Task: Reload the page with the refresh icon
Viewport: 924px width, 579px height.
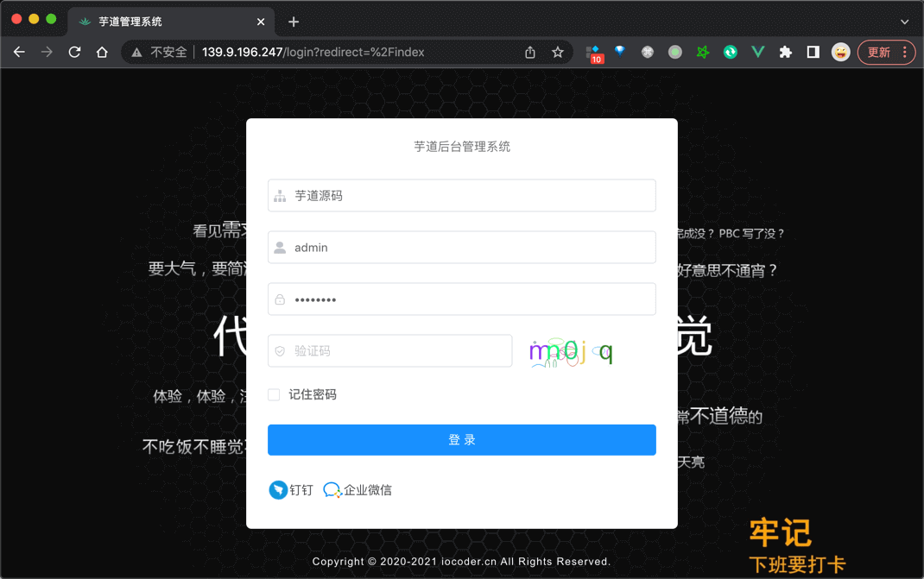Action: coord(74,52)
